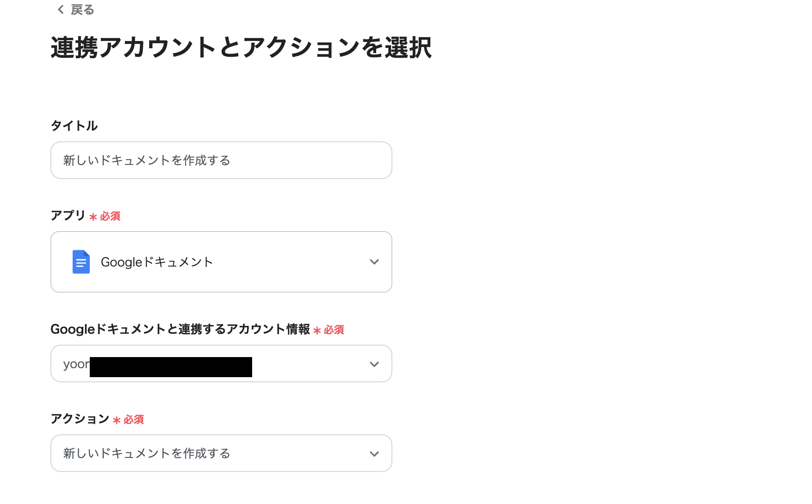Click the タイトル field label
812x504 pixels.
click(74, 126)
